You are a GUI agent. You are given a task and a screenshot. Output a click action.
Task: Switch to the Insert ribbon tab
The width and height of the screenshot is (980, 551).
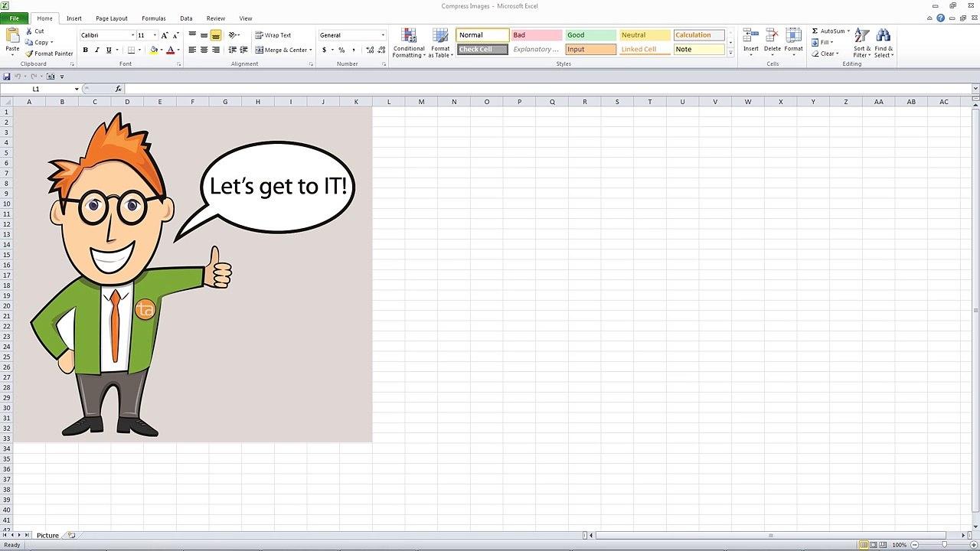click(x=74, y=18)
